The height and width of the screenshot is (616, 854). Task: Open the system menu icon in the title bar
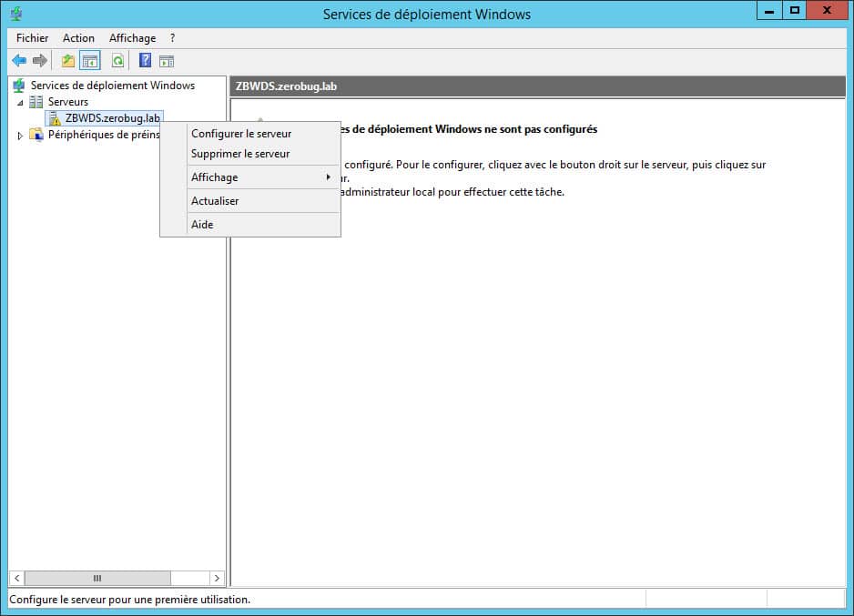click(x=17, y=14)
